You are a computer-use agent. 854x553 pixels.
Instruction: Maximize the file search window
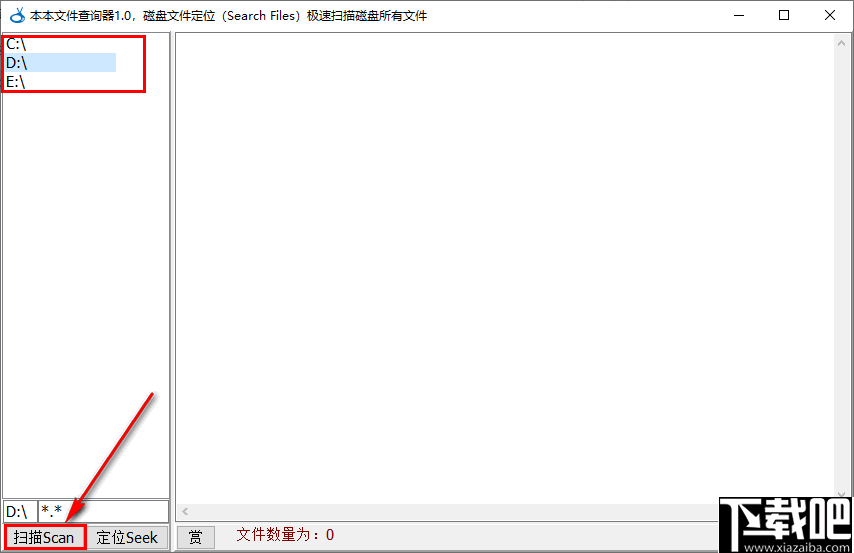pos(784,15)
